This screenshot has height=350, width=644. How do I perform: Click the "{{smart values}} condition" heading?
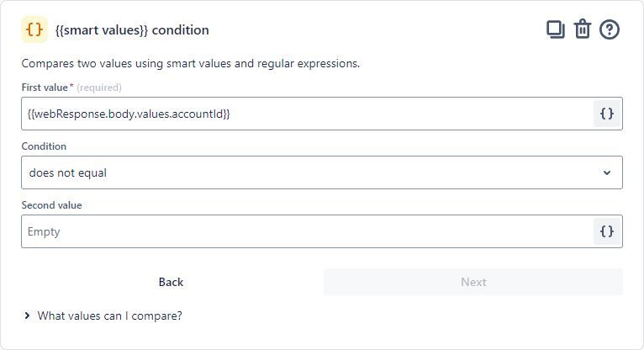pyautogui.click(x=132, y=30)
